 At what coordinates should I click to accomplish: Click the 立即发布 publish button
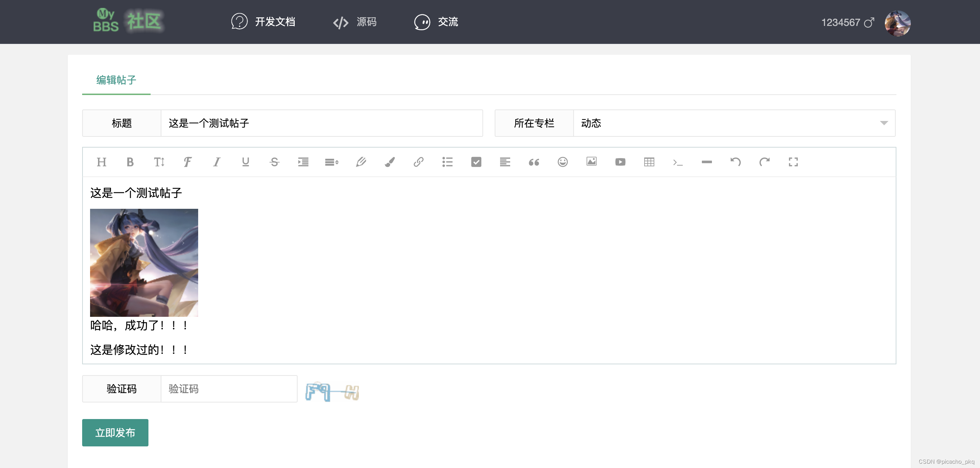[x=115, y=433]
